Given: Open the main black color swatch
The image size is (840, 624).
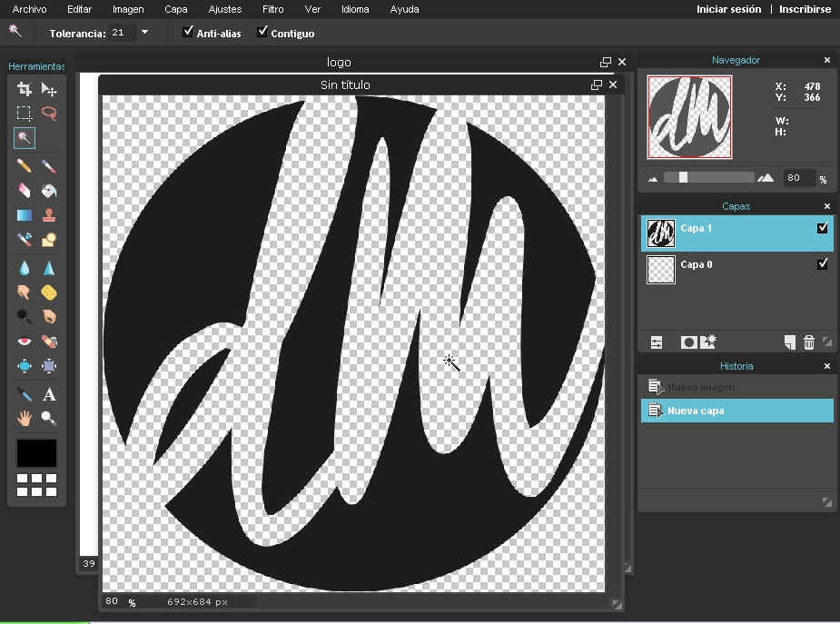Looking at the screenshot, I should click(x=36, y=453).
